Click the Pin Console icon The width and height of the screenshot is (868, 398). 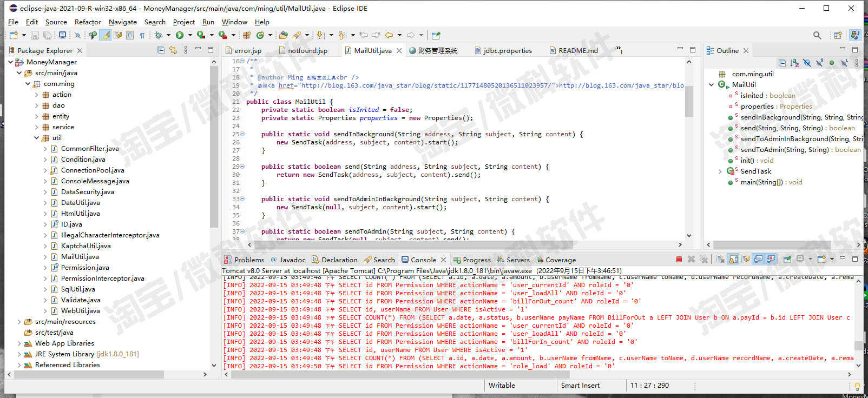[x=787, y=260]
